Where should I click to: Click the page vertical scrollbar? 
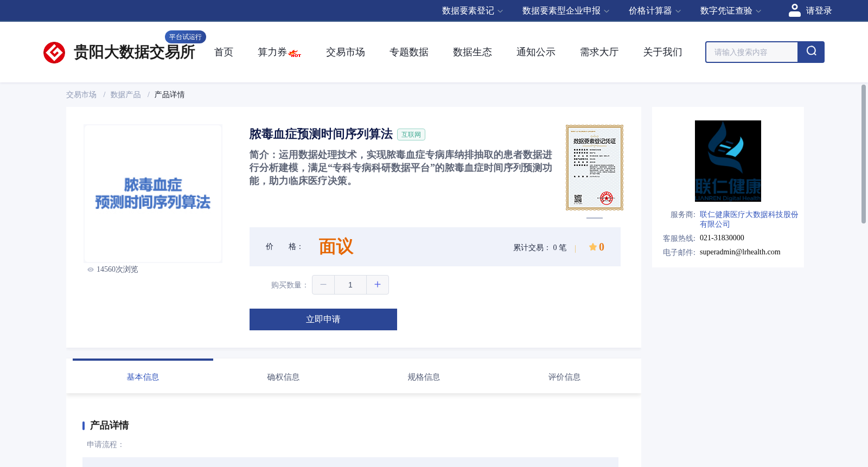pyautogui.click(x=864, y=153)
